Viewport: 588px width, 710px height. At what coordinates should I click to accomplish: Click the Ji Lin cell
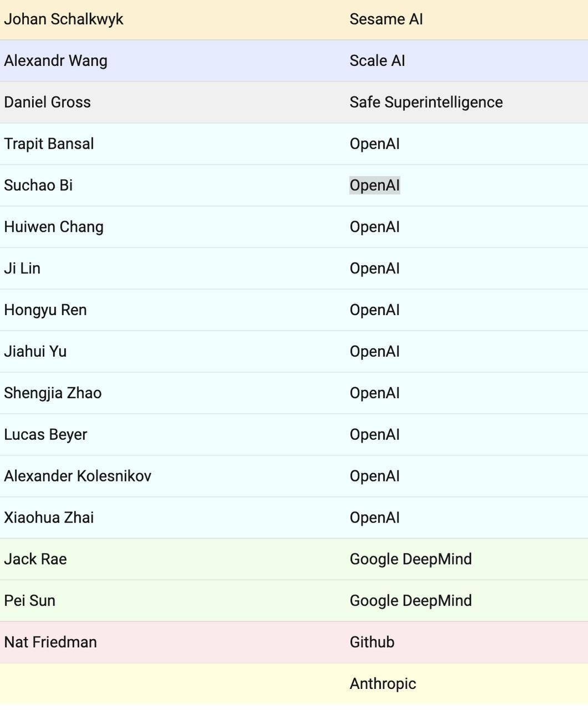pos(22,268)
